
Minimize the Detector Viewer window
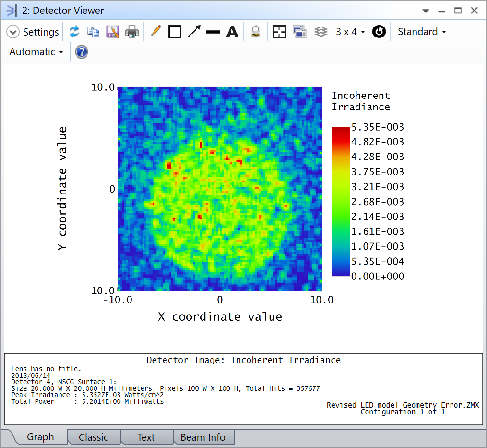tap(441, 12)
